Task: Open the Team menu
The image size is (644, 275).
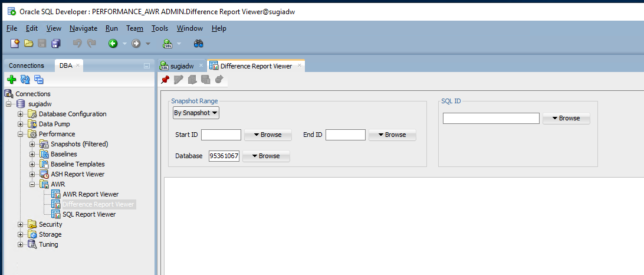Action: [134, 28]
